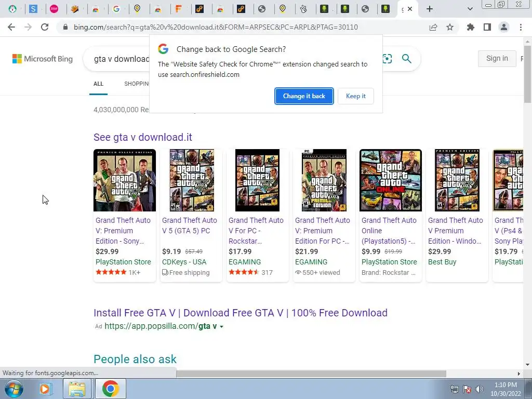
Task: Click Keep it in the search popup
Action: [355, 96]
